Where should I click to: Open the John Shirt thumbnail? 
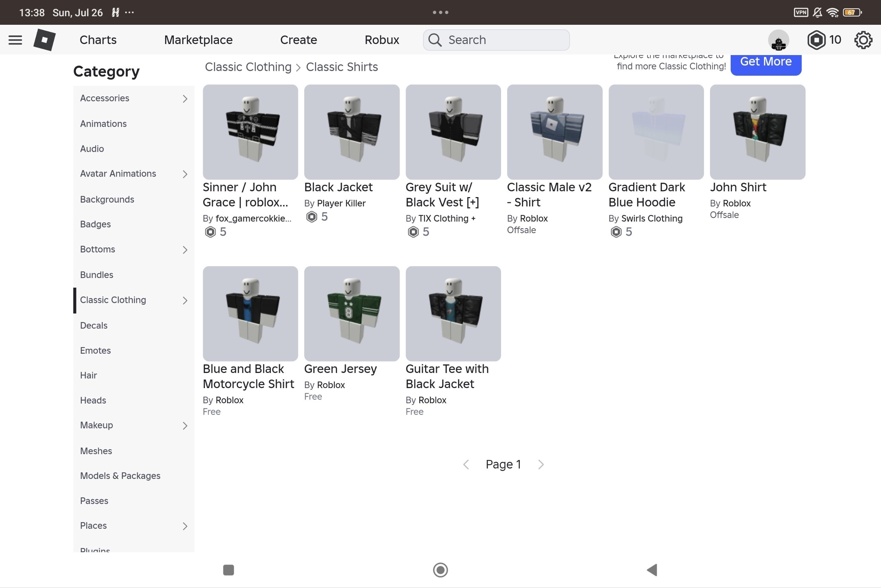point(757,132)
